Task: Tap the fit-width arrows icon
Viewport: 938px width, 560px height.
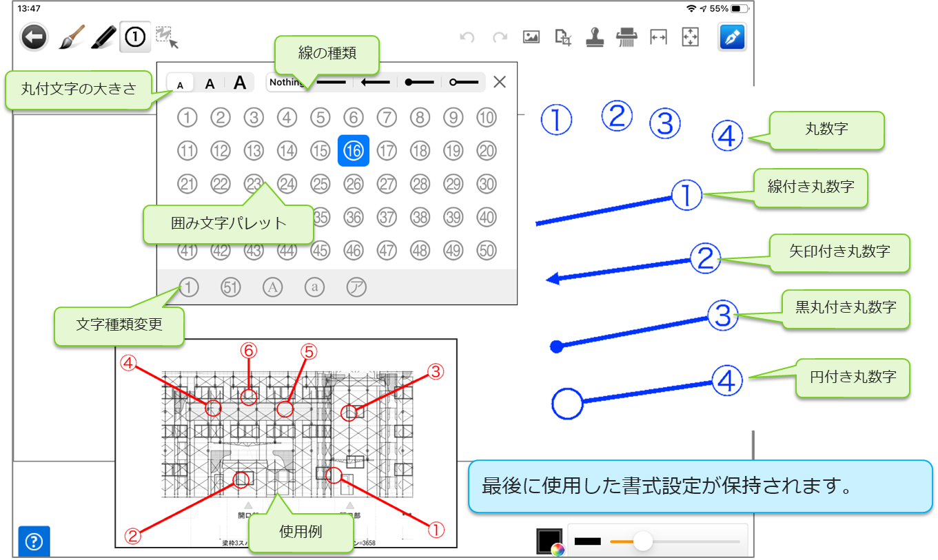Action: (x=658, y=37)
